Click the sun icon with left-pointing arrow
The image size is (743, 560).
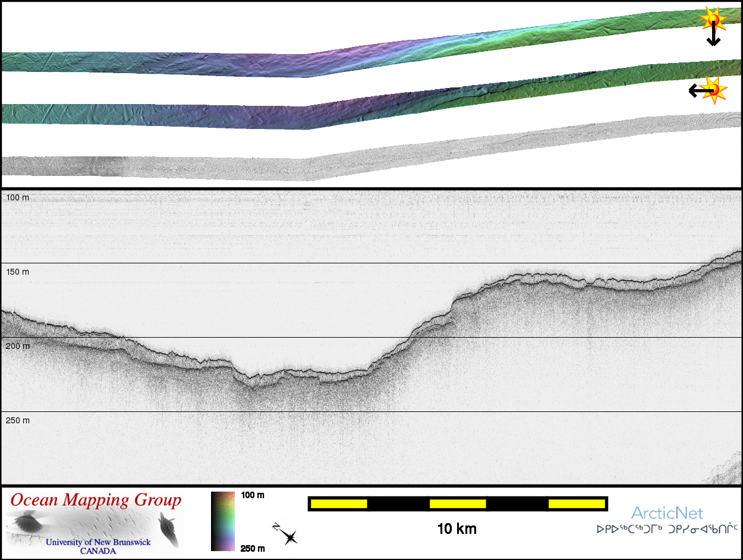tap(714, 90)
